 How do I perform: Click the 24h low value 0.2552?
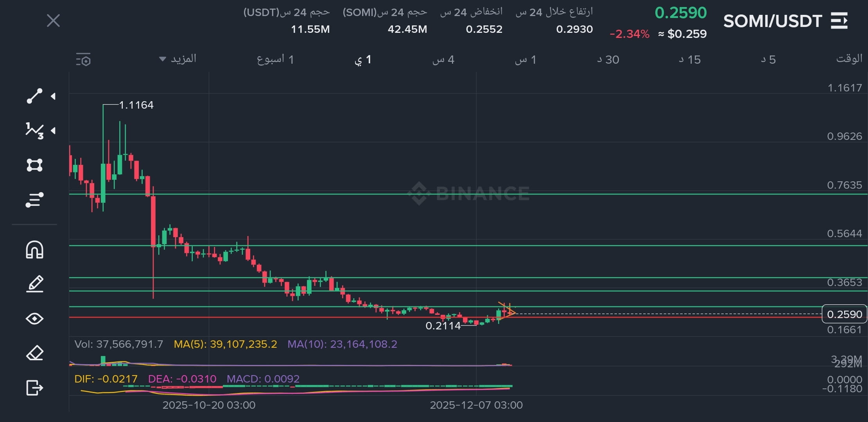click(484, 29)
